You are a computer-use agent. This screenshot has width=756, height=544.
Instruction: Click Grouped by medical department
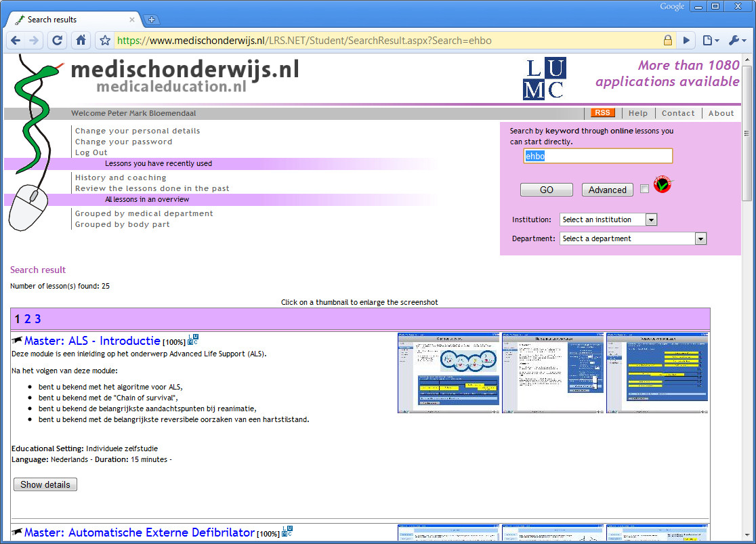point(144,213)
